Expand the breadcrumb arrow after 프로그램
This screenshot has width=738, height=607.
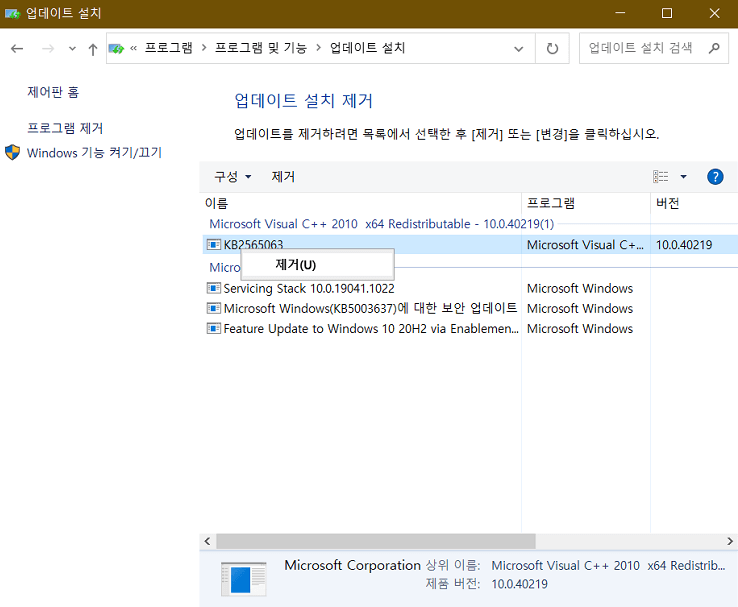[204, 48]
